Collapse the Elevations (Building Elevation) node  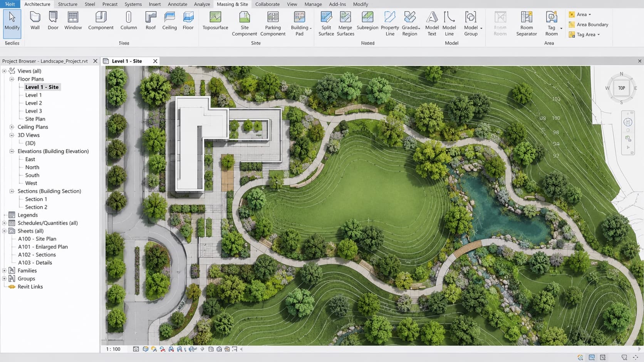12,151
